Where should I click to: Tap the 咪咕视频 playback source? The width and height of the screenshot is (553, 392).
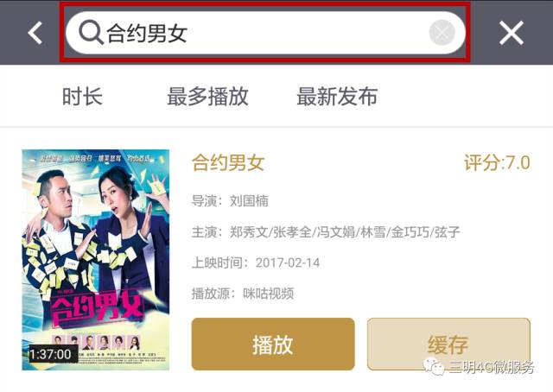tap(268, 294)
